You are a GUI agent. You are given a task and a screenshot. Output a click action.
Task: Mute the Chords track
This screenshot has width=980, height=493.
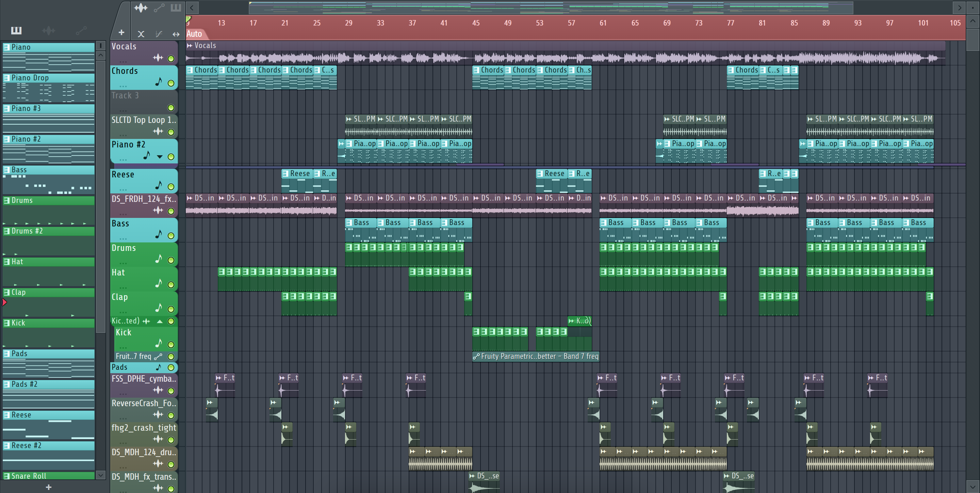pos(171,83)
